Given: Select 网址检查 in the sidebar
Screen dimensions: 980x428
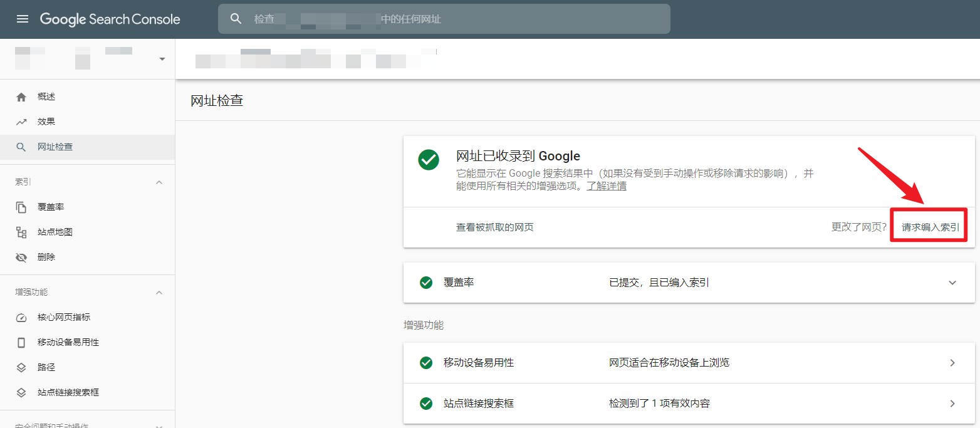Looking at the screenshot, I should (88, 147).
